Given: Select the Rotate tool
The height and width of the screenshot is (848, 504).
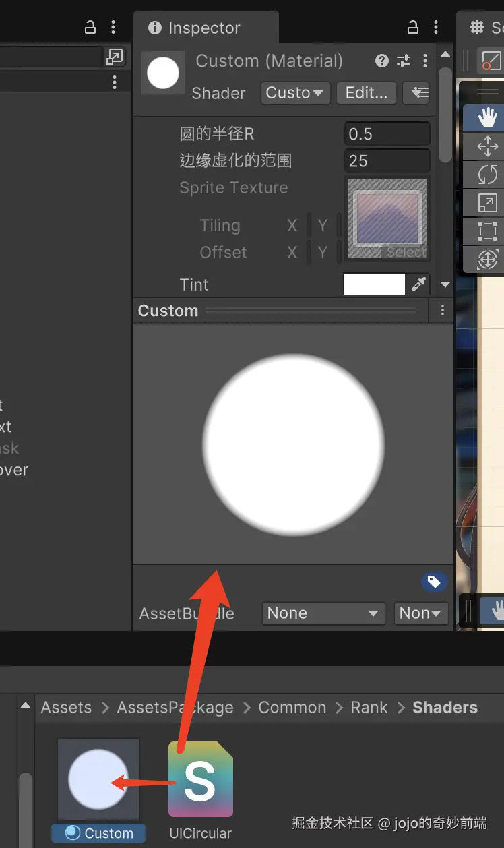Looking at the screenshot, I should coord(486,175).
